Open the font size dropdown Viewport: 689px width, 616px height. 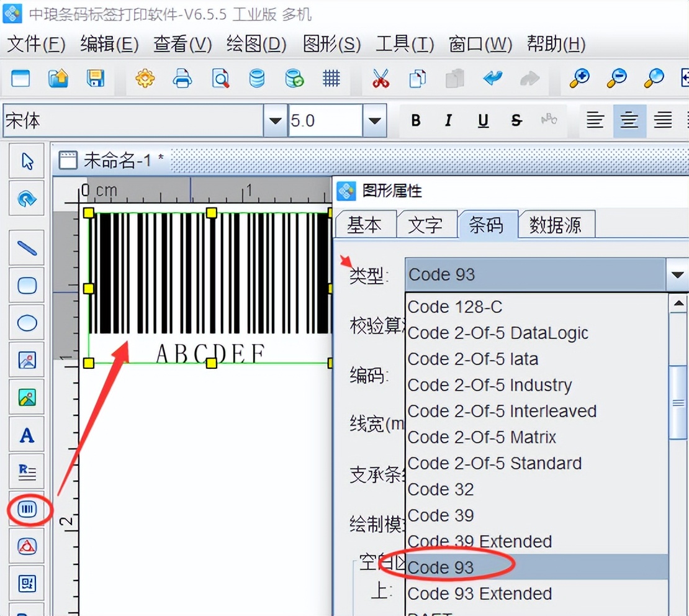[x=373, y=120]
